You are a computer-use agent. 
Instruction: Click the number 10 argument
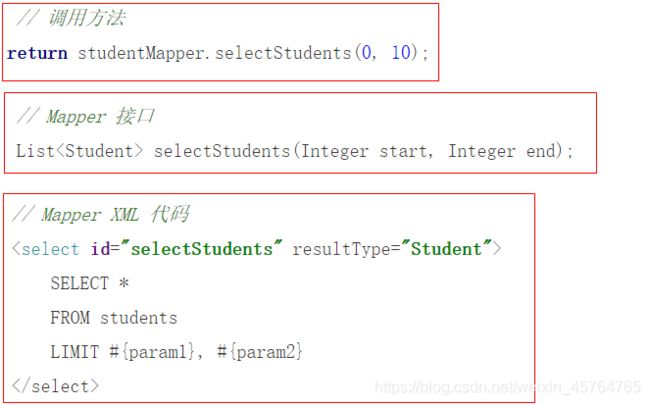[401, 53]
